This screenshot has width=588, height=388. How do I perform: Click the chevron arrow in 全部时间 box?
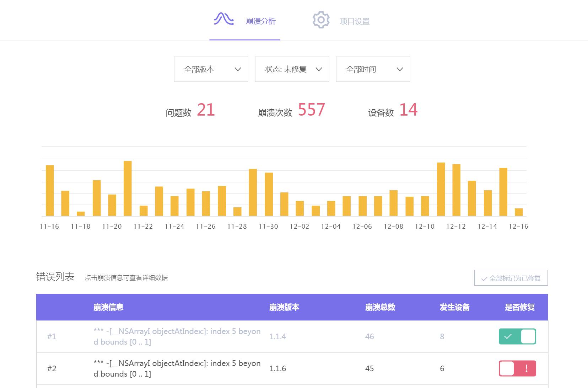click(400, 69)
